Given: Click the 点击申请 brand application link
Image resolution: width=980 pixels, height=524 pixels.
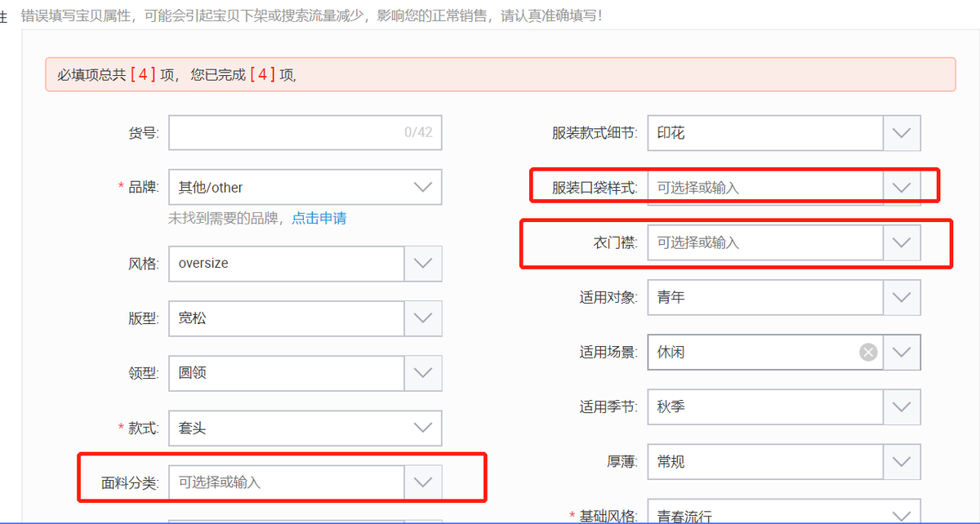Looking at the screenshot, I should pos(318,218).
